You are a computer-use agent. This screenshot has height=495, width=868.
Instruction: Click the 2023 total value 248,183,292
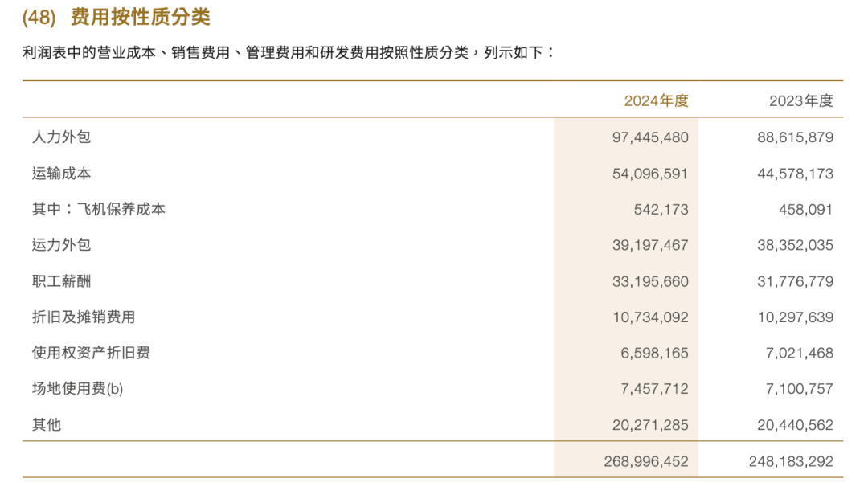click(791, 462)
